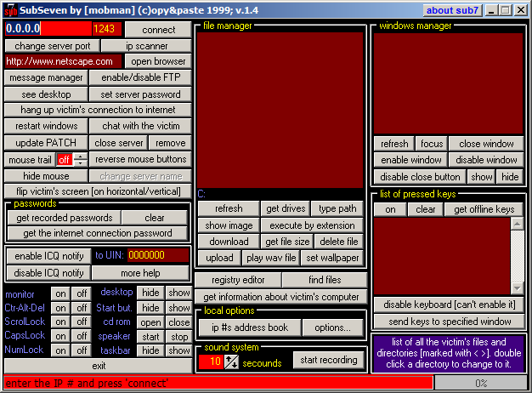Viewport: 532px width, 393px height.
Task: Click hide for the desktop
Action: pyautogui.click(x=150, y=293)
